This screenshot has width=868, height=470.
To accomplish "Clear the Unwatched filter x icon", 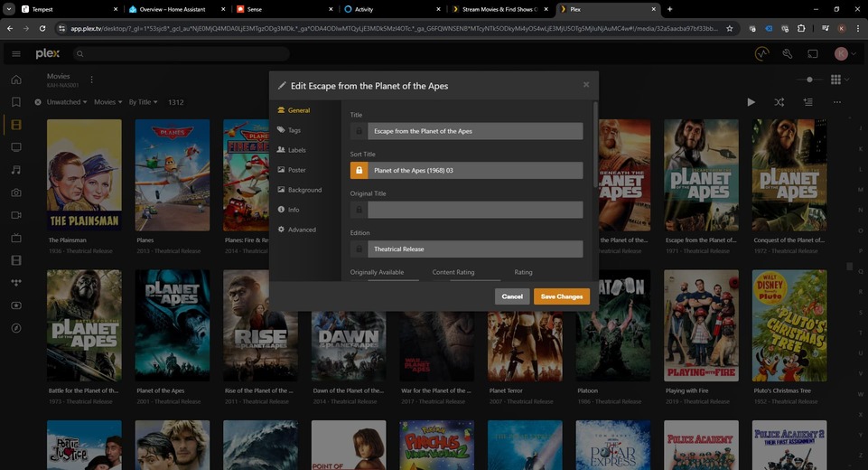I will pos(38,102).
